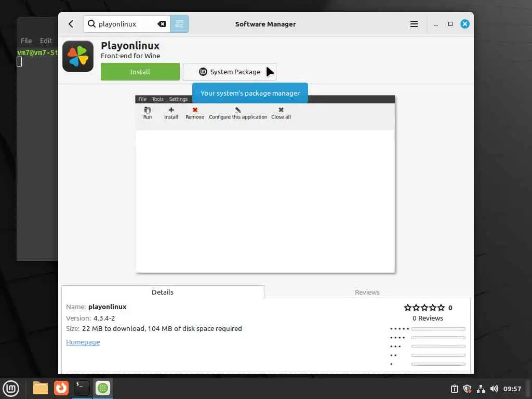532x399 pixels.
Task: Switch to the Reviews tab
Action: coord(367,292)
